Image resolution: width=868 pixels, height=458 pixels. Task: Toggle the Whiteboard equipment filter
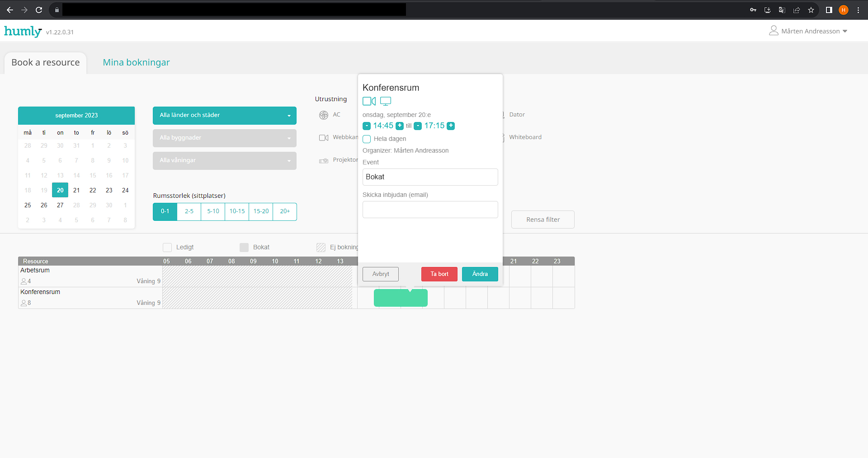(x=524, y=137)
